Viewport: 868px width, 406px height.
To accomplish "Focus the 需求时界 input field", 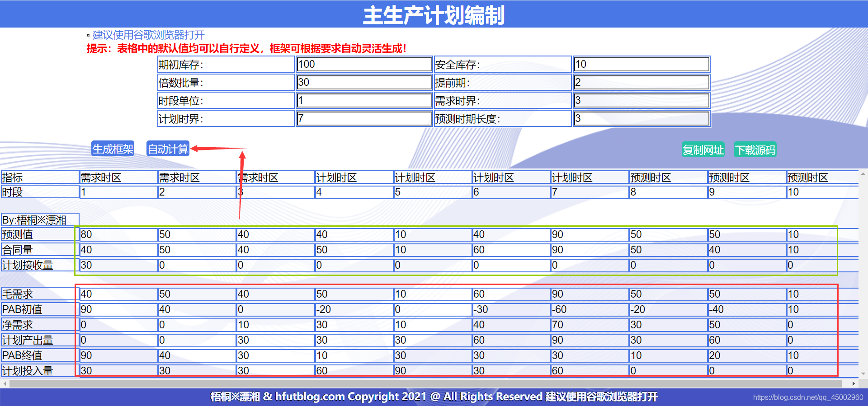I will point(642,100).
